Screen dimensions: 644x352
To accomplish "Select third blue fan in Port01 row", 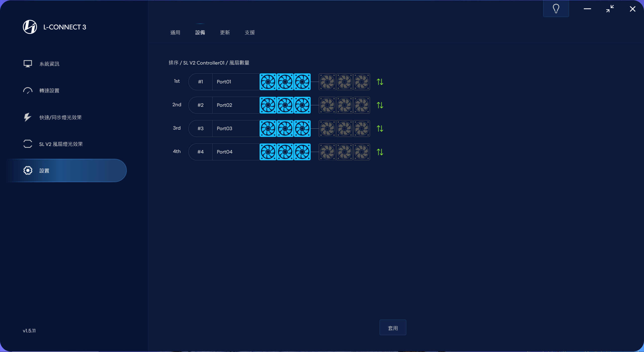I will pyautogui.click(x=302, y=82).
